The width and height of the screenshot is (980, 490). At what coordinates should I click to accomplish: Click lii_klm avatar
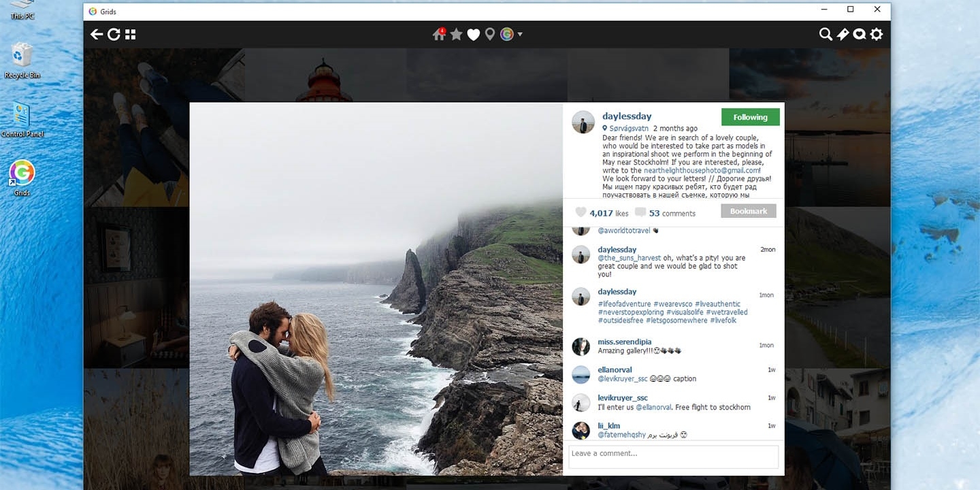(x=581, y=430)
